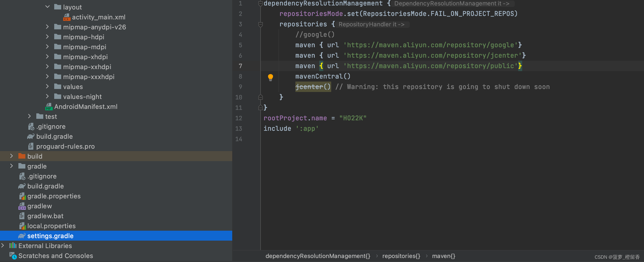Click the AndroidManifest.xml file icon
Image resolution: width=644 pixels, height=262 pixels.
coord(49,106)
